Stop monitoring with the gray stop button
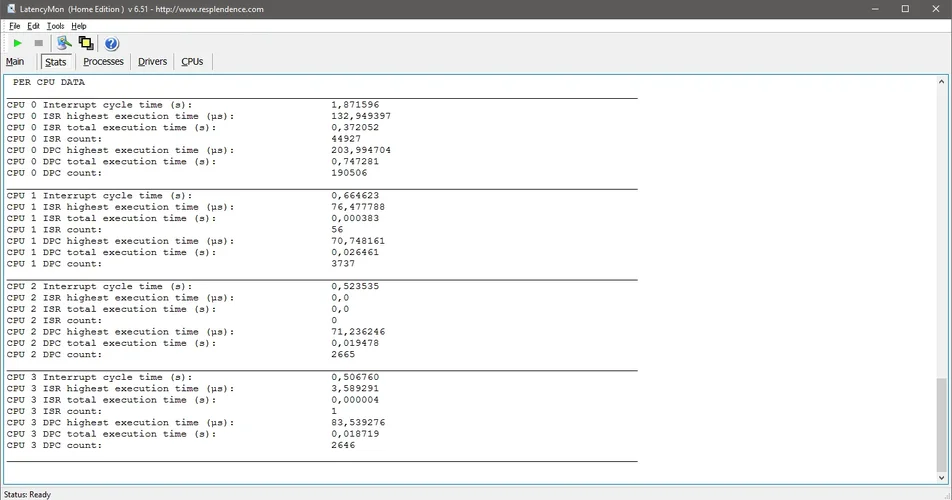Screen dimensions: 952x500 tap(39, 43)
